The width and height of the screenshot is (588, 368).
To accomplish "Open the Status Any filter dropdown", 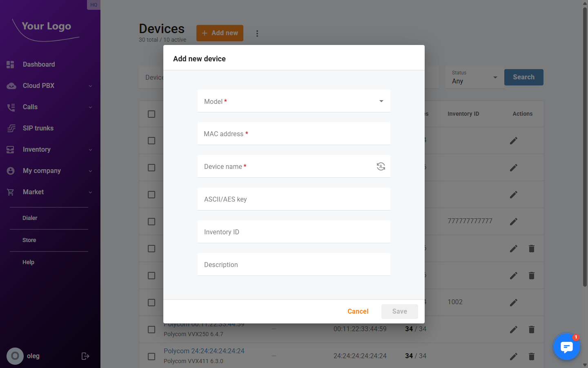I will (474, 77).
